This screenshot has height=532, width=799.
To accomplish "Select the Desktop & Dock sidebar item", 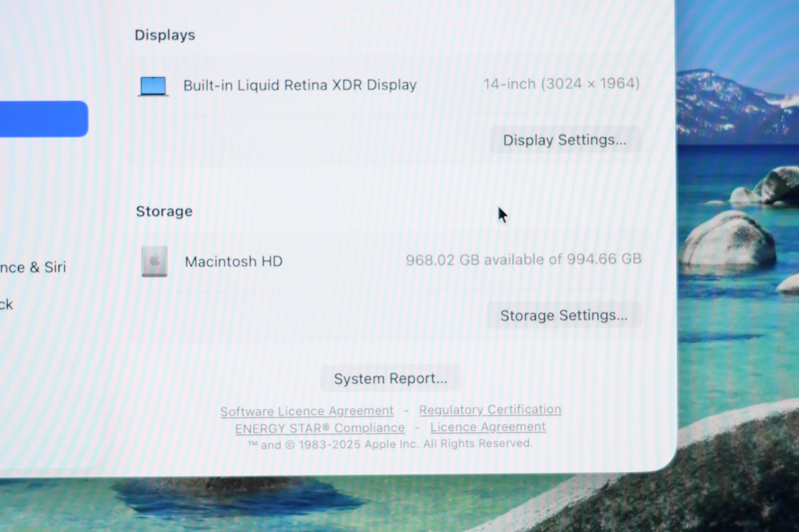I will [6, 304].
